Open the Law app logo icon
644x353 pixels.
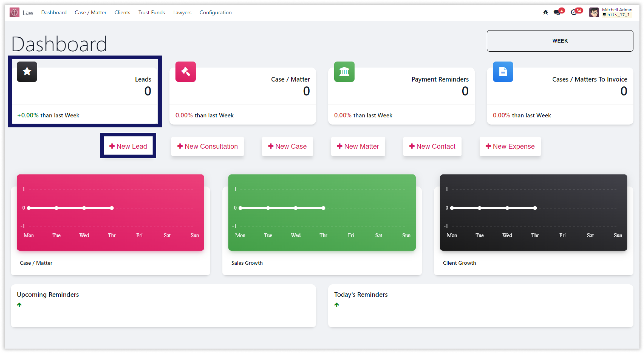coord(15,12)
